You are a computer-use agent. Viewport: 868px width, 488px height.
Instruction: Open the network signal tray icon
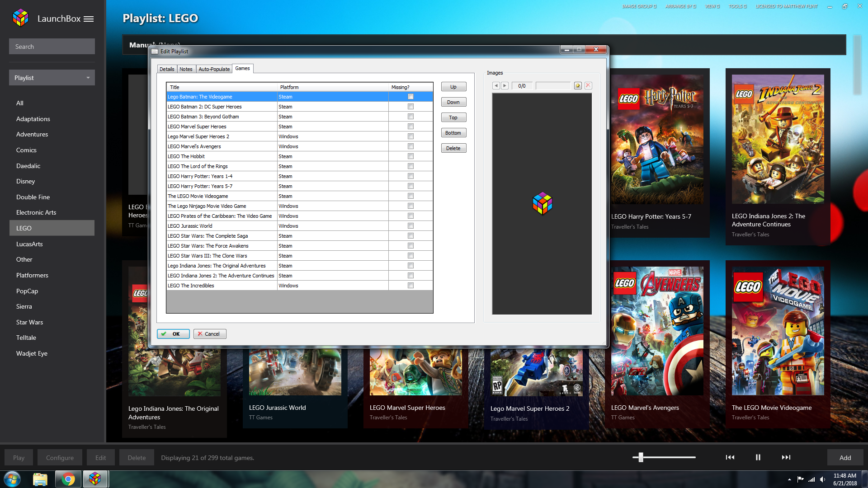pyautogui.click(x=811, y=479)
